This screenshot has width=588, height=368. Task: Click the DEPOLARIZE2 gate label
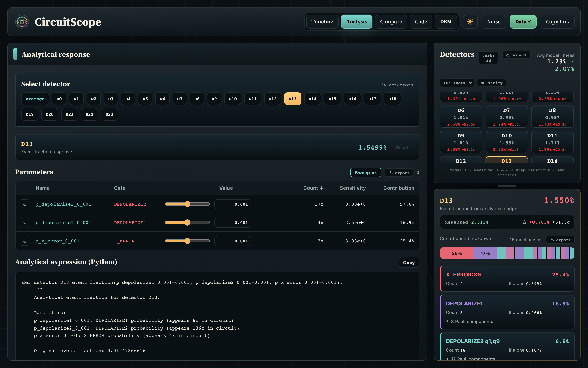(130, 204)
